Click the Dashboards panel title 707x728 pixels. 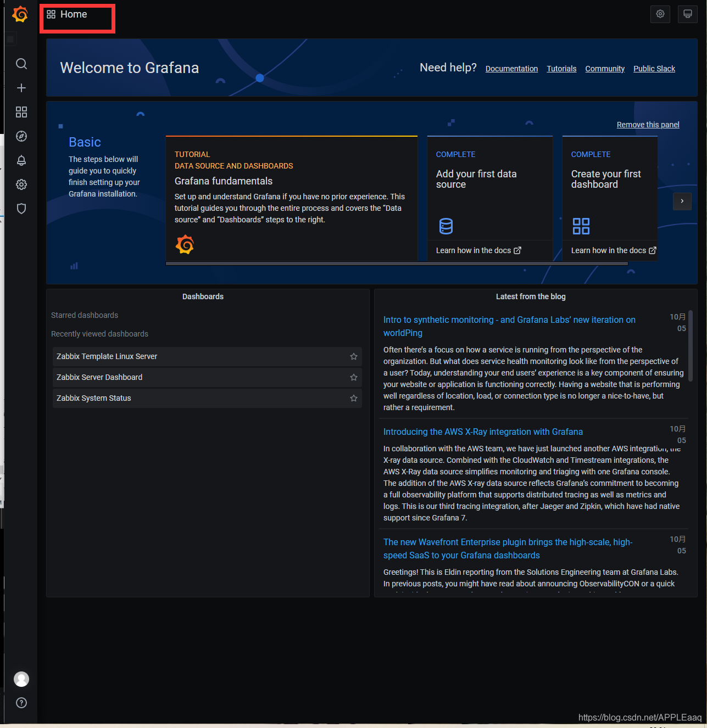[x=203, y=296]
